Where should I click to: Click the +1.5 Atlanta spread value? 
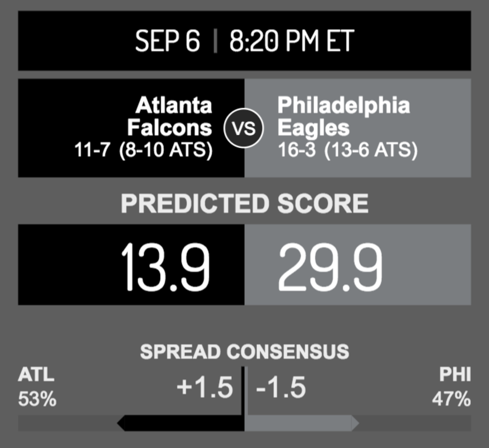(x=205, y=387)
